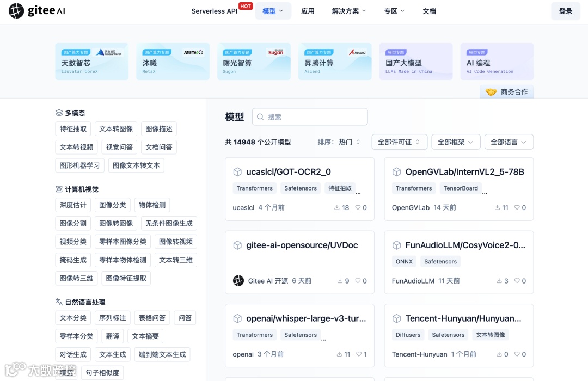This screenshot has width=588, height=381.
Task: Open the 天数智芯 Iluvatar CoreX banner
Action: coord(92,61)
